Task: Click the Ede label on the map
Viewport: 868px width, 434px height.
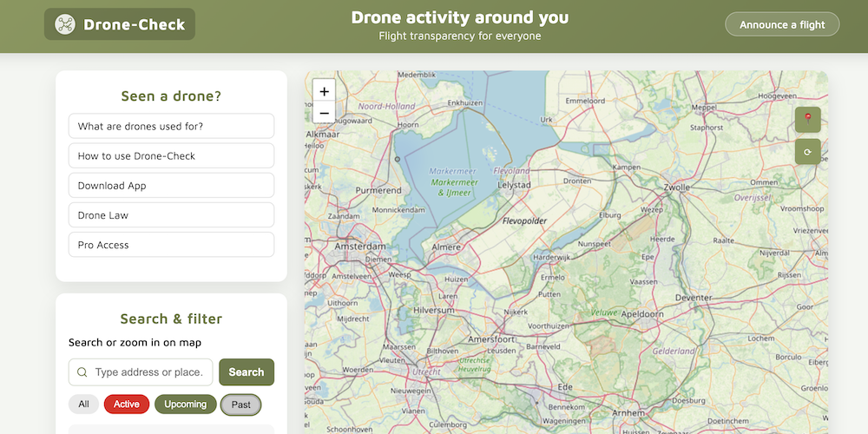Action: click(565, 387)
